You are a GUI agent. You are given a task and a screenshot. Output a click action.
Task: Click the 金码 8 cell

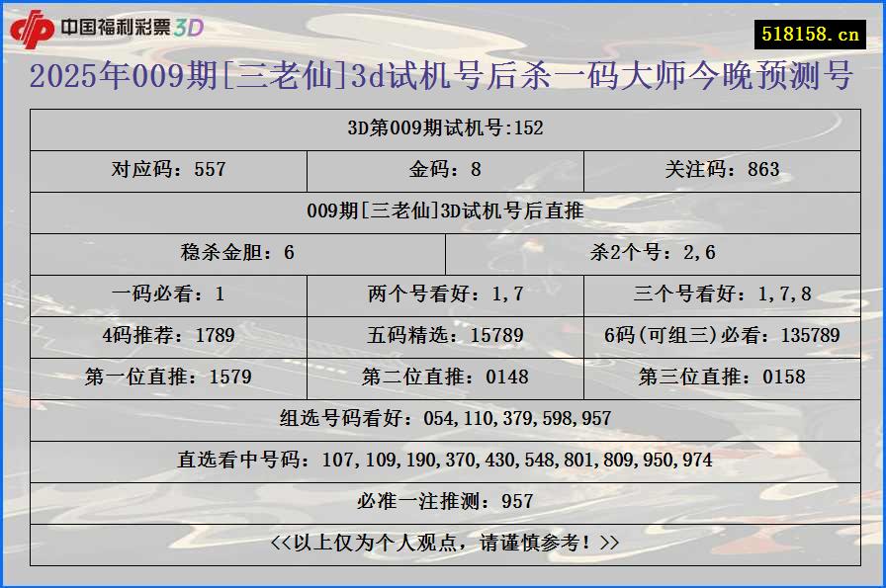443,169
